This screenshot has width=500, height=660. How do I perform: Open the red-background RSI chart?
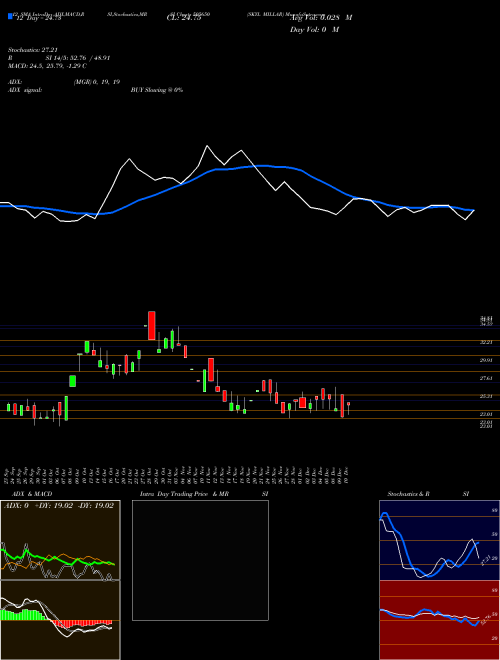tap(439, 620)
